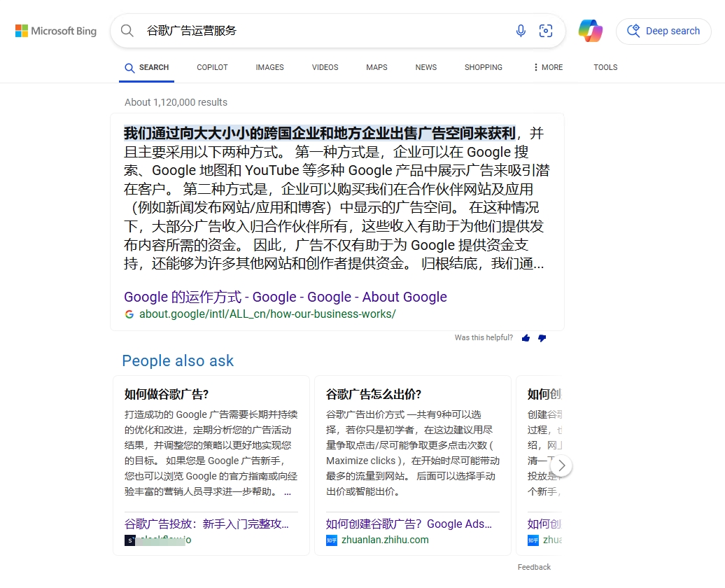The height and width of the screenshot is (588, 725).
Task: Show next People also ask card
Action: 561,465
